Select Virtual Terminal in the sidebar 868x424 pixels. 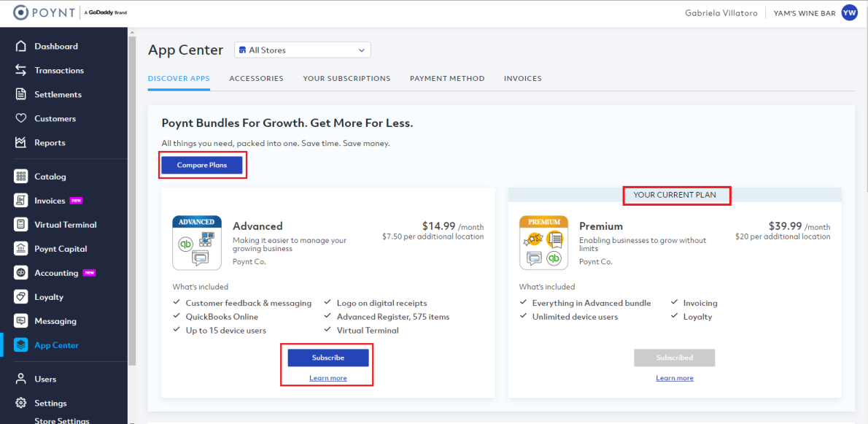click(66, 225)
